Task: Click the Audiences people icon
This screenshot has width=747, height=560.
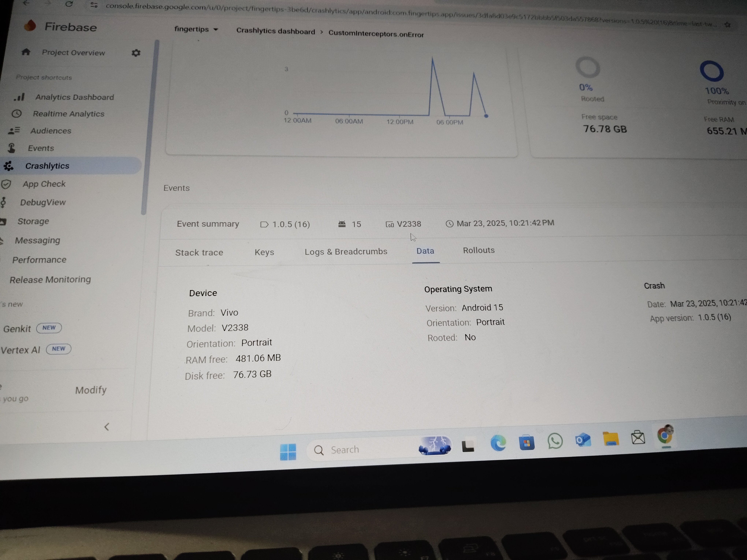Action: point(14,131)
